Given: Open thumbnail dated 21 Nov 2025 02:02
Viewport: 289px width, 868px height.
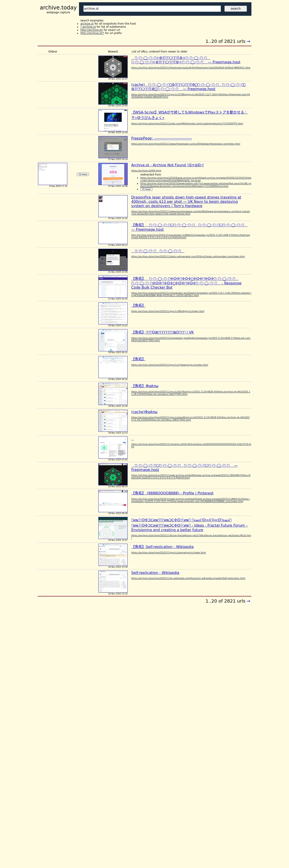Looking at the screenshot, I should 113,287.
